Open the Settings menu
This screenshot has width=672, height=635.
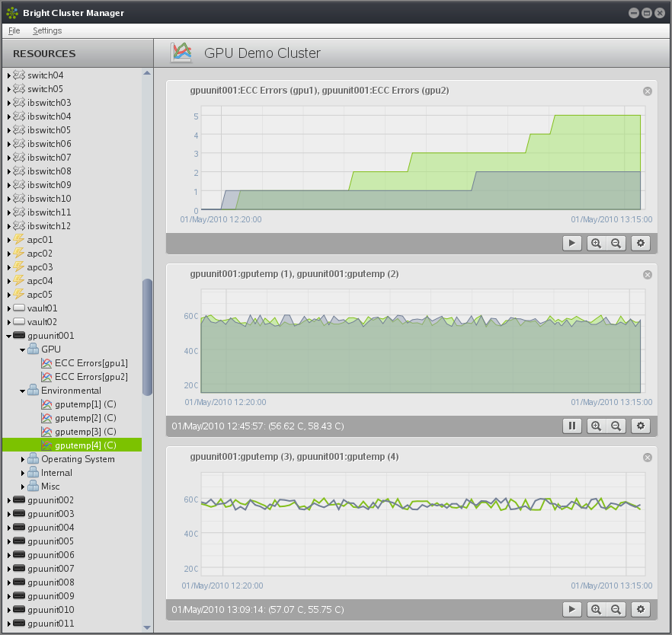(47, 30)
